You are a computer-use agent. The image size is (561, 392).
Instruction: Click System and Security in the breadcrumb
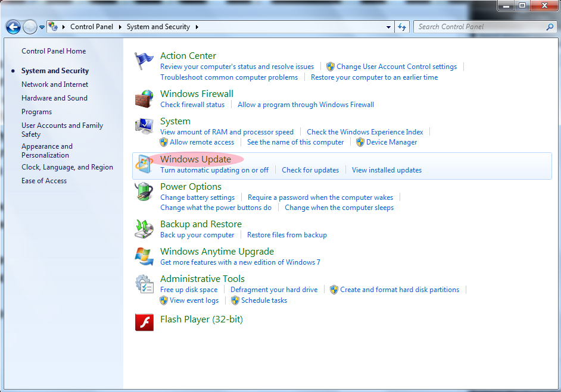(158, 27)
